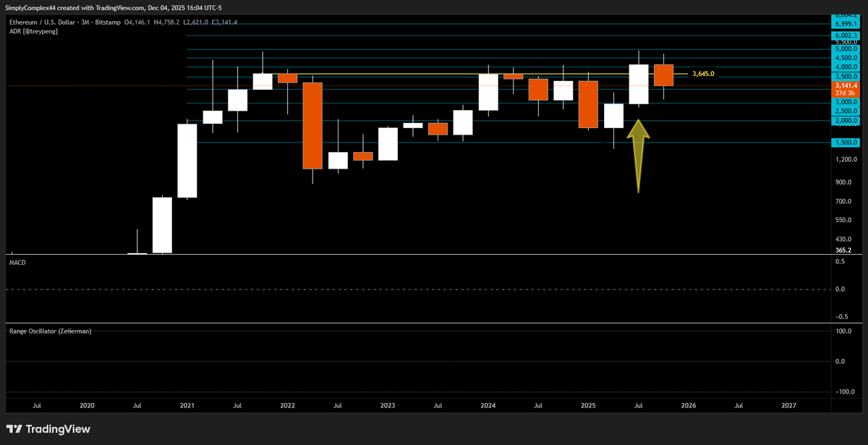Click the 2025 label on time axis
This screenshot has height=445, width=868.
pyautogui.click(x=588, y=406)
